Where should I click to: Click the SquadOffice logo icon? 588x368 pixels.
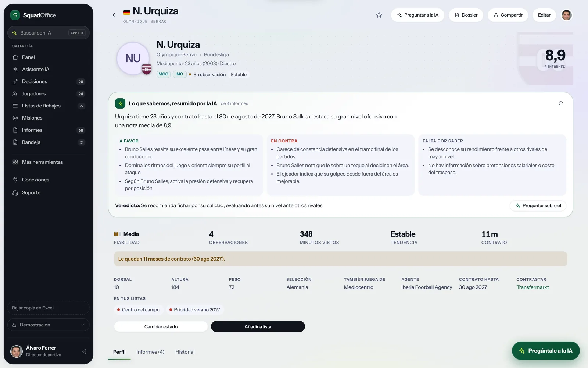click(x=15, y=15)
